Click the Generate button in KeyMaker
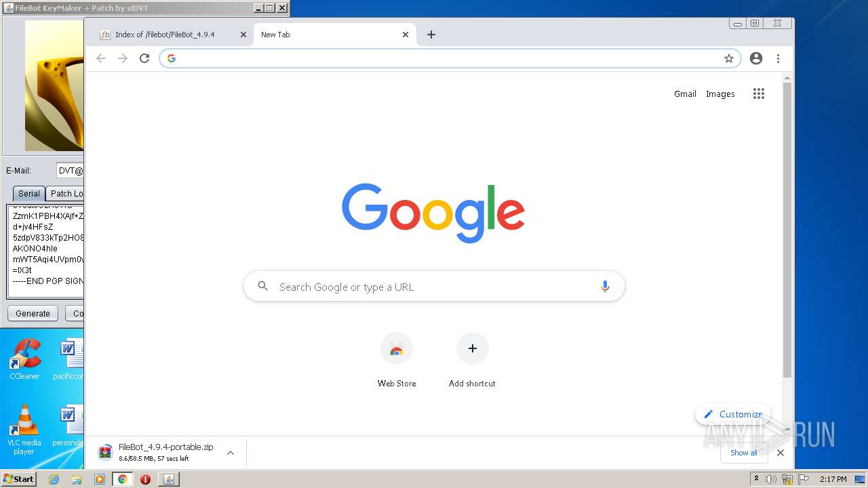Viewport: 868px width, 488px height. pos(33,313)
